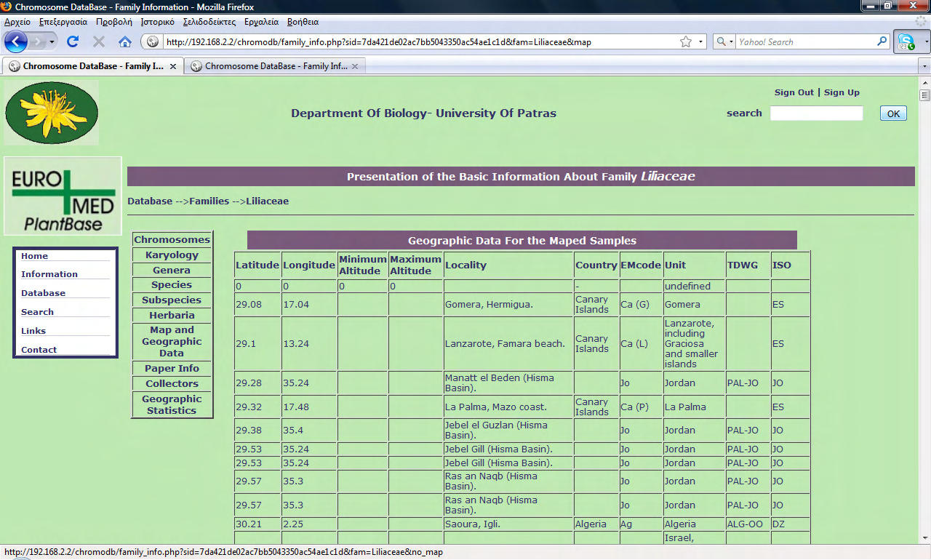This screenshot has height=560, width=931.
Task: Click the EMcode column header
Action: click(641, 265)
